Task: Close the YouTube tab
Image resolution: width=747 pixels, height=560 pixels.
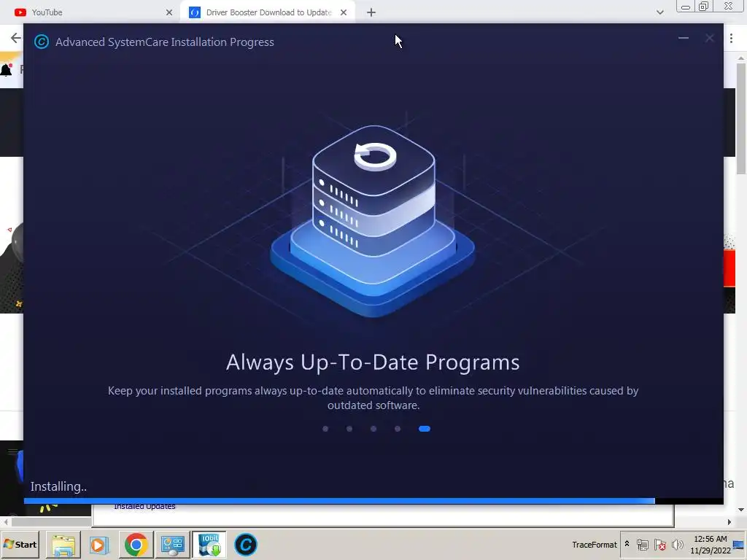Action: pyautogui.click(x=169, y=12)
